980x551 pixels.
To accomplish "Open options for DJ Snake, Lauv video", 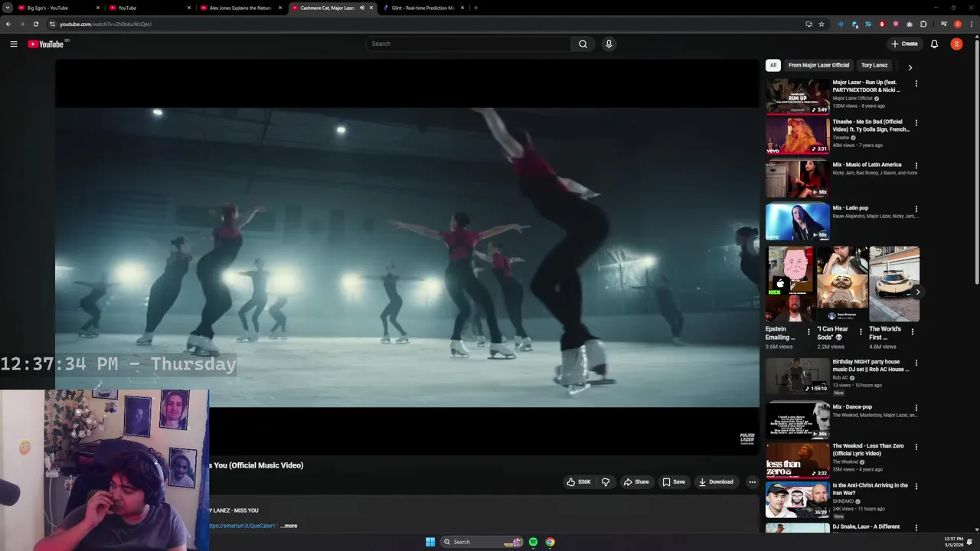I will tap(916, 527).
